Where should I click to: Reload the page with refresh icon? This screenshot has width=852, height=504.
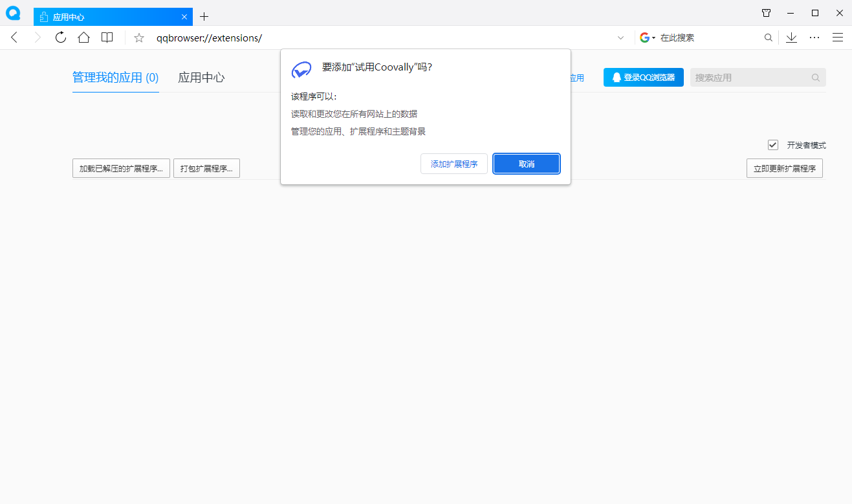61,38
